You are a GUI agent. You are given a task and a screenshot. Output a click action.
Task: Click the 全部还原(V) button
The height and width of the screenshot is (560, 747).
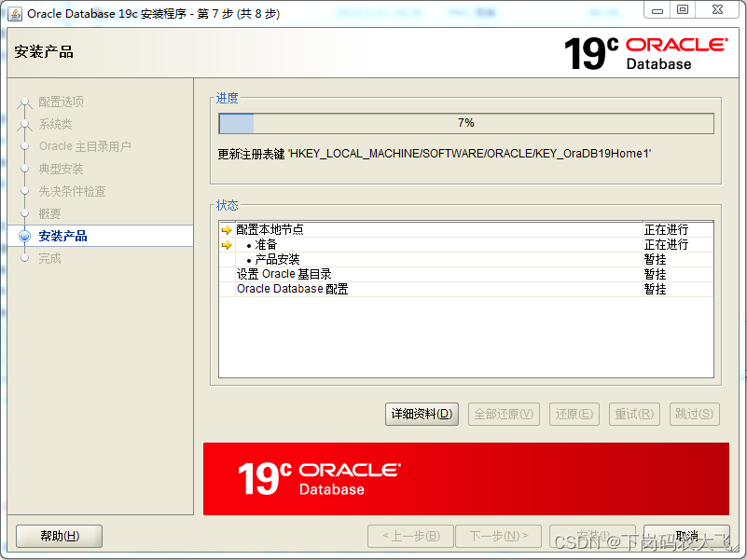click(x=504, y=414)
